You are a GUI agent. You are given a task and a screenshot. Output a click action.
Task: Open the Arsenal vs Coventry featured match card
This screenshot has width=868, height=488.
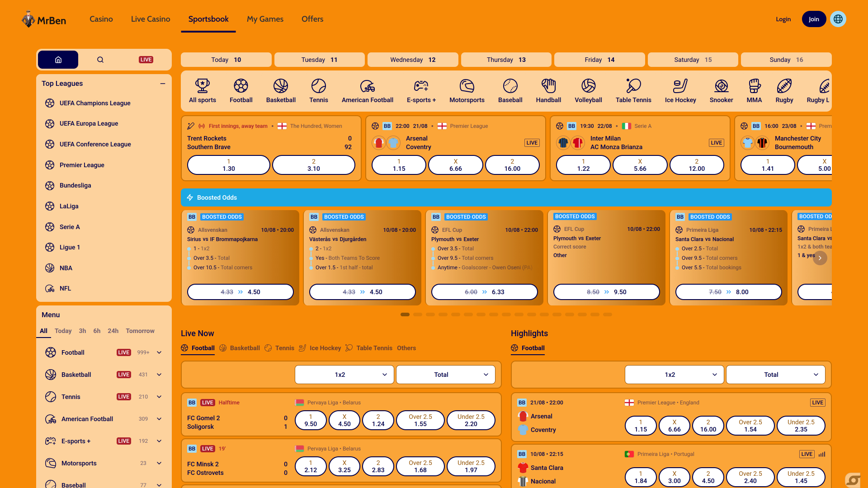pyautogui.click(x=456, y=148)
